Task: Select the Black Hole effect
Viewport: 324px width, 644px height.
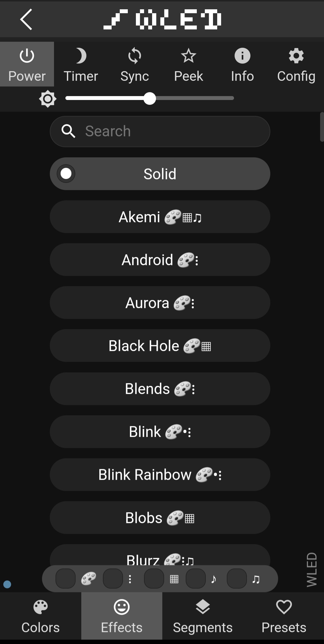Action: pyautogui.click(x=160, y=346)
